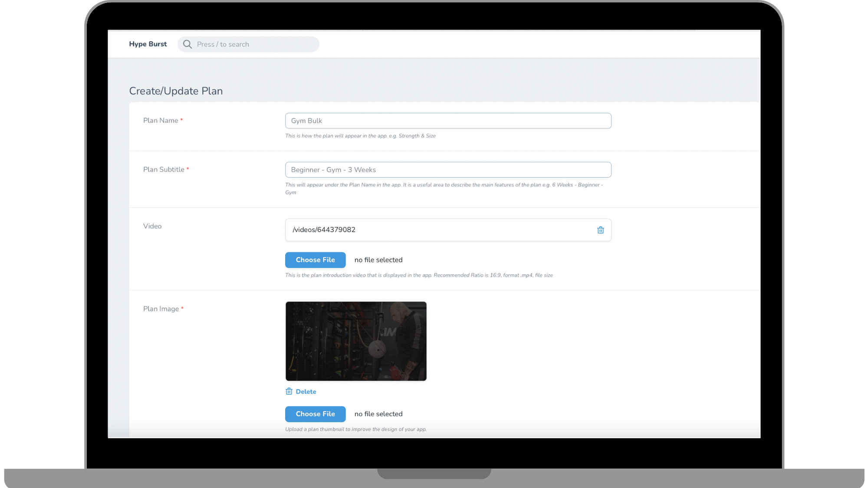868x488 pixels.
Task: Click 'no file selected' text beside image chooser
Action: 378,414
